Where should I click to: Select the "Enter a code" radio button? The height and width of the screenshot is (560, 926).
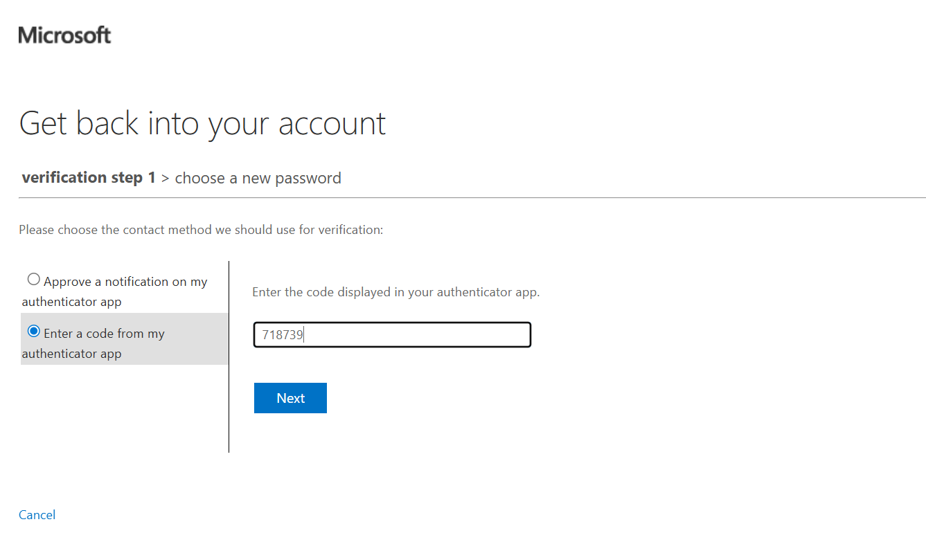(x=33, y=332)
